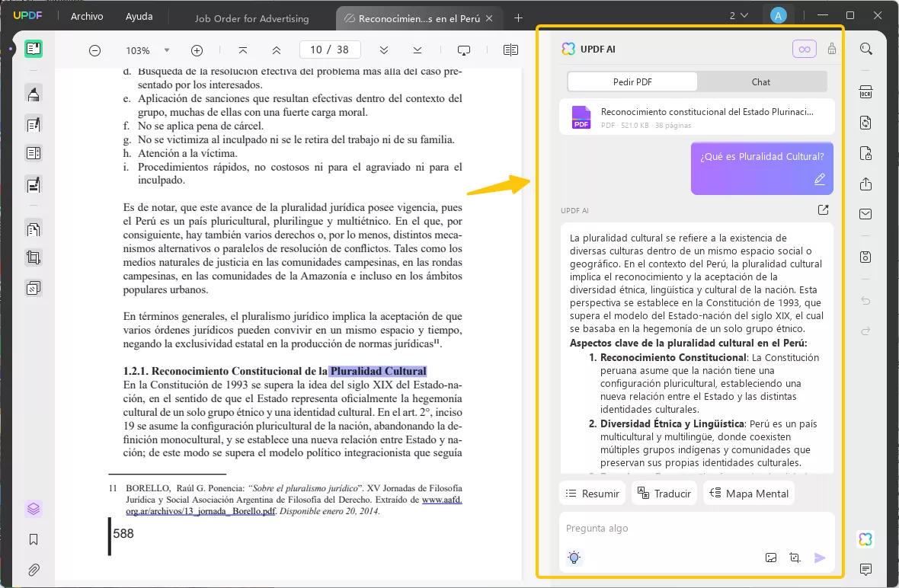This screenshot has width=899, height=588.
Task: Capture a screenshot region for AI
Action: 795,558
